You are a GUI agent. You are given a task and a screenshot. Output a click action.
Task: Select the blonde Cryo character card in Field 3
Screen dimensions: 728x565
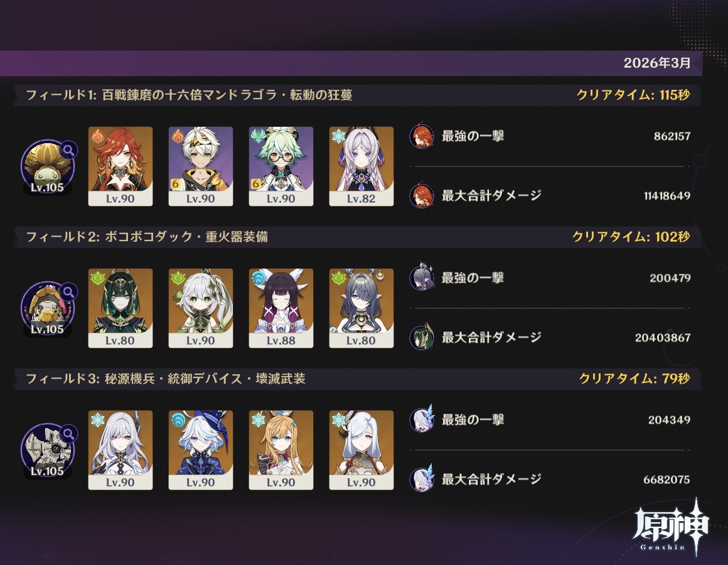281,450
